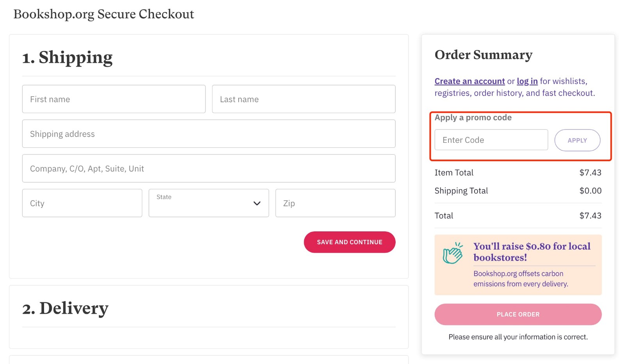The height and width of the screenshot is (364, 625).
Task: Select the City input field
Action: (82, 203)
